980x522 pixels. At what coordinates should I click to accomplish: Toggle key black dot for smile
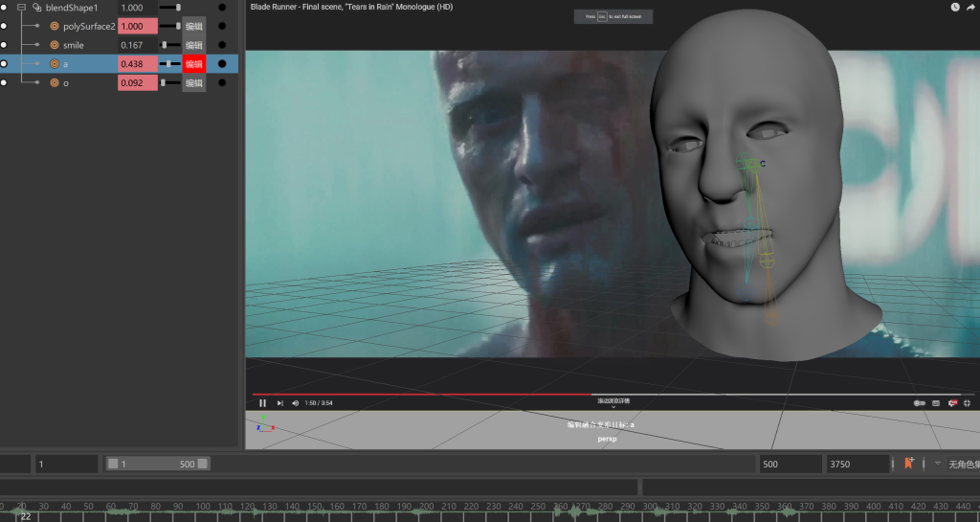point(222,45)
